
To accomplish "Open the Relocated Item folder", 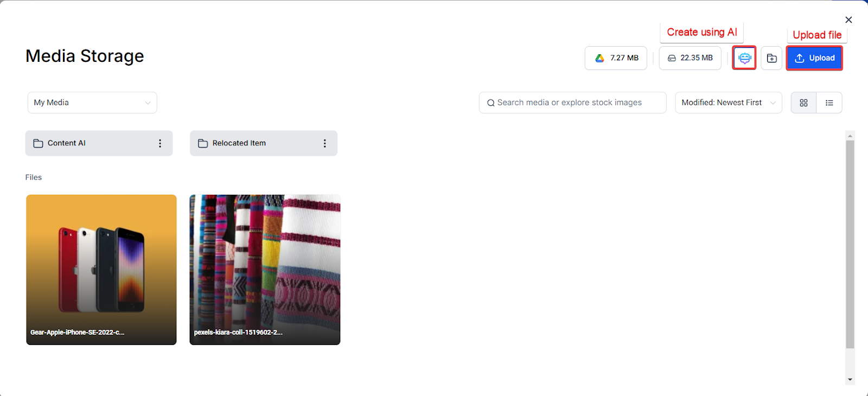I will click(x=255, y=143).
